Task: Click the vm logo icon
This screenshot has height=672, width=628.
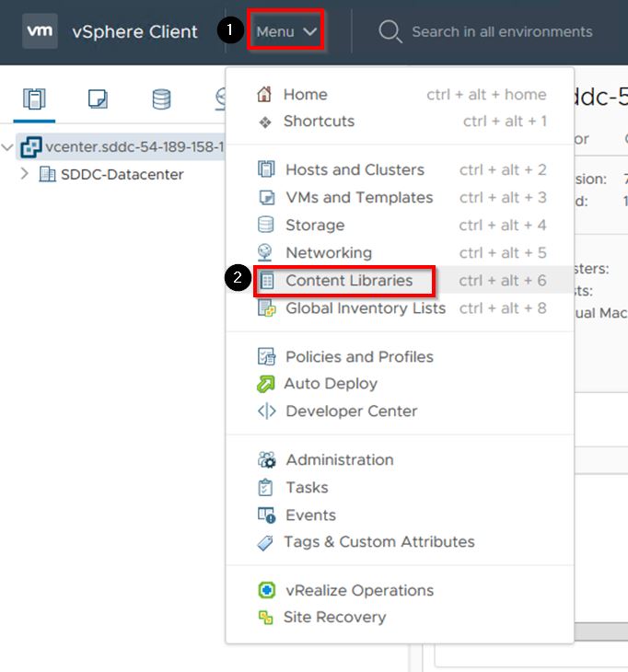Action: [x=40, y=31]
